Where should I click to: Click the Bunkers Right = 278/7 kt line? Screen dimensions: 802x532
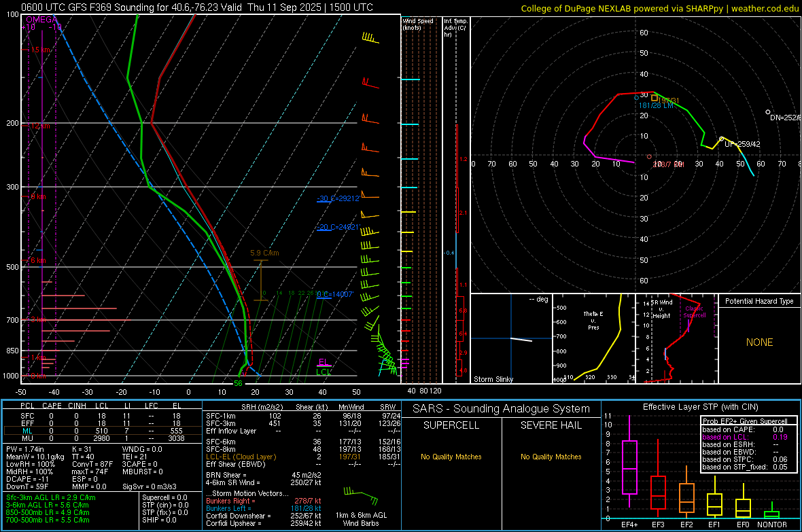(264, 501)
